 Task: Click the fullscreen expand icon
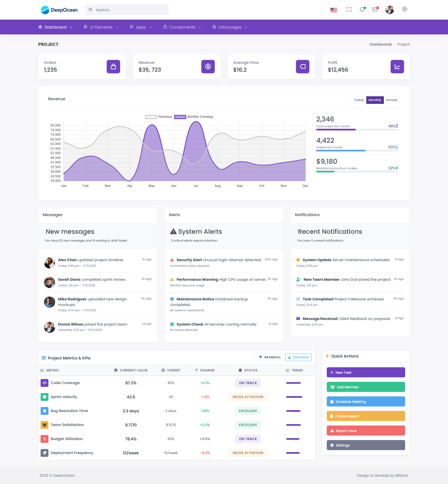[x=349, y=9]
